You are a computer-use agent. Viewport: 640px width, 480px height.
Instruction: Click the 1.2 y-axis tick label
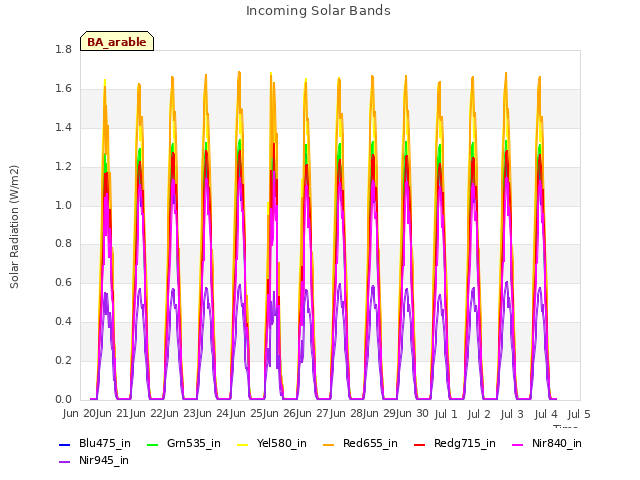click(63, 166)
